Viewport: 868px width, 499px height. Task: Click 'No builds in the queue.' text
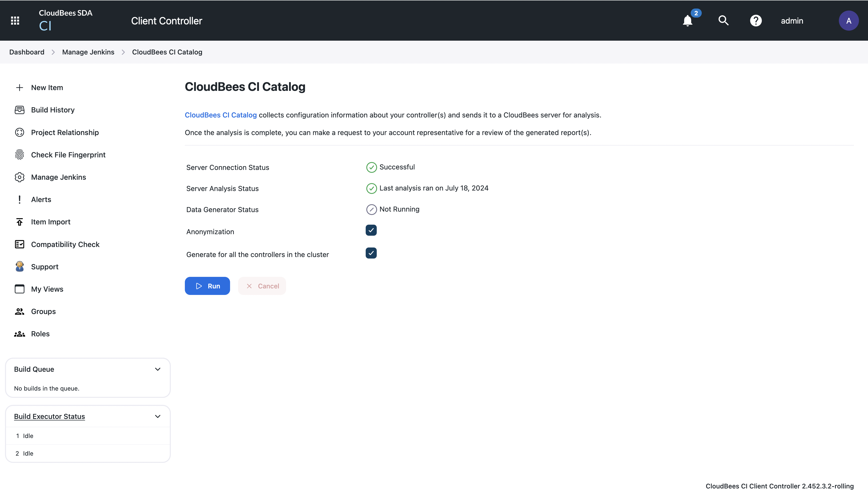coord(47,388)
